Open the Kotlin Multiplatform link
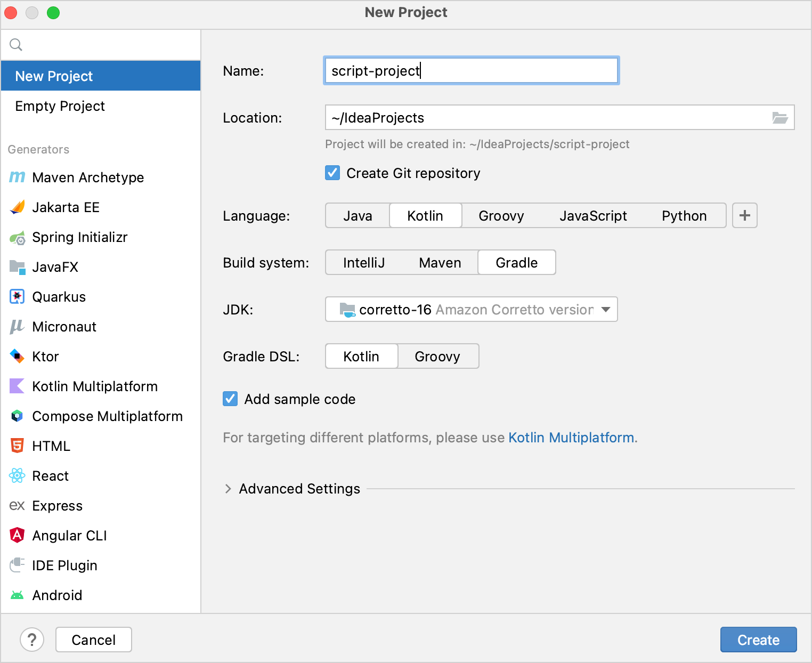This screenshot has width=812, height=663. [571, 438]
